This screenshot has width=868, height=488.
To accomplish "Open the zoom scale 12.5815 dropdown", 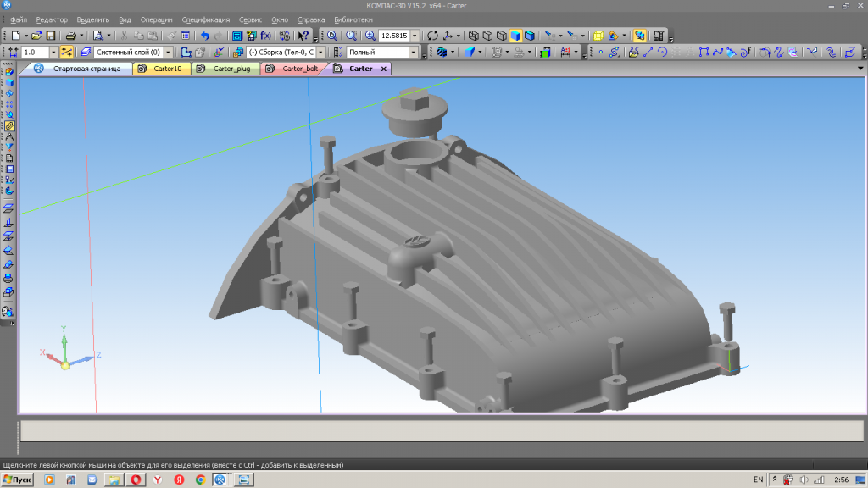I will click(x=415, y=36).
